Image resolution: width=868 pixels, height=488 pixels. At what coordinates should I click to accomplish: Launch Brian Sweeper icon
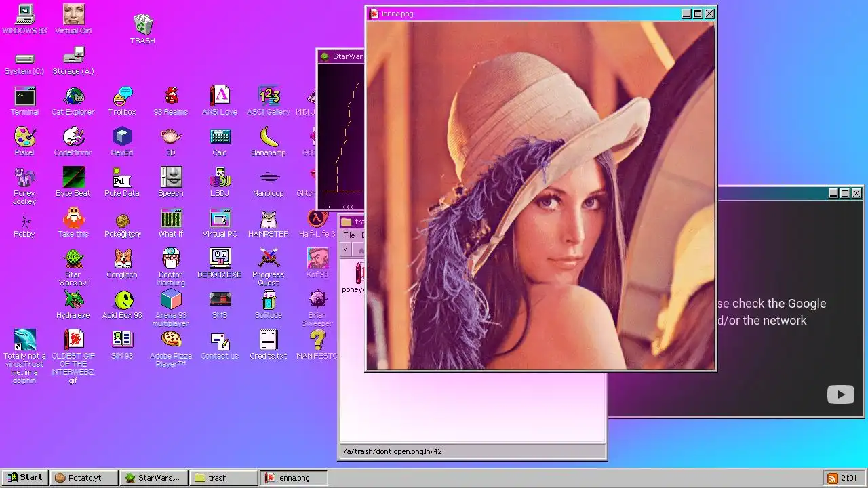point(317,308)
